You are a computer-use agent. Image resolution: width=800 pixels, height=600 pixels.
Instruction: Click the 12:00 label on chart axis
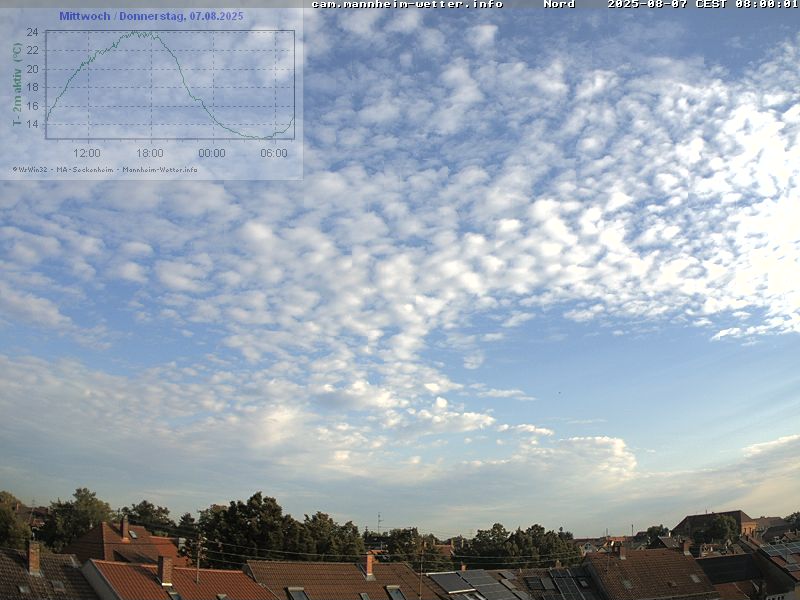[x=87, y=153]
